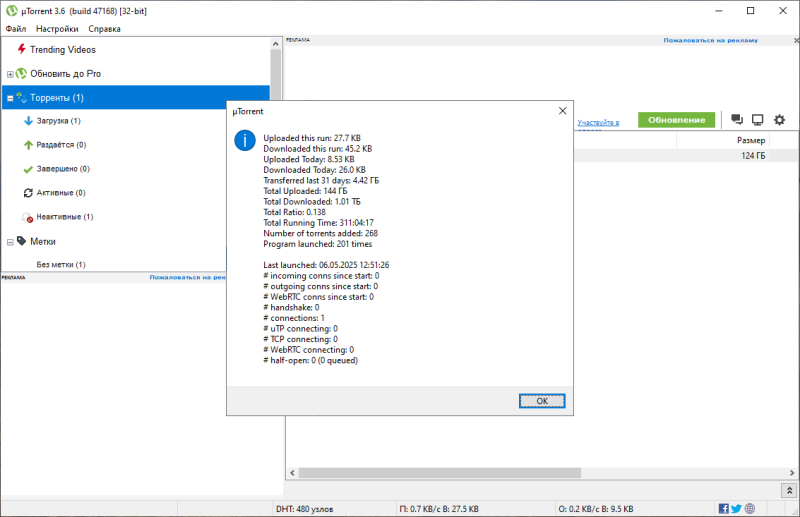
Task: Open the Twitter bird icon in status bar
Action: [736, 508]
